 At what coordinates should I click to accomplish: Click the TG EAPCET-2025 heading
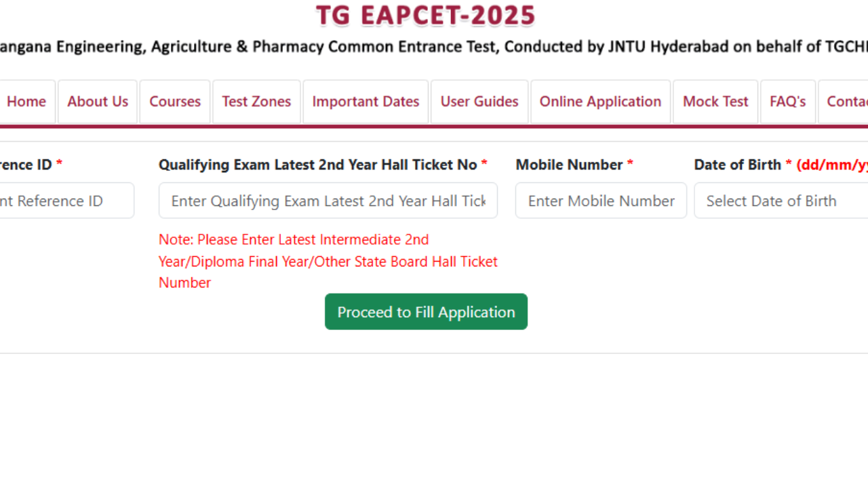[x=426, y=15]
